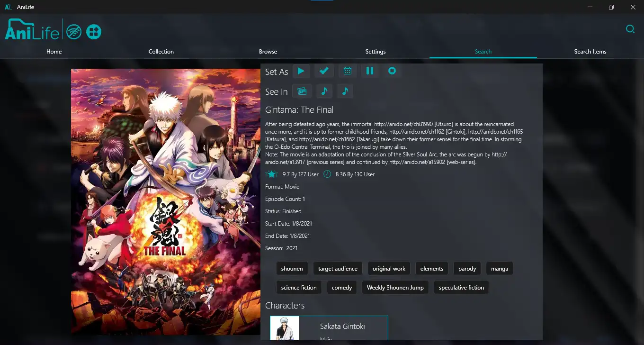
Task: Click the search magnifier icon at the header
Action: 630,29
